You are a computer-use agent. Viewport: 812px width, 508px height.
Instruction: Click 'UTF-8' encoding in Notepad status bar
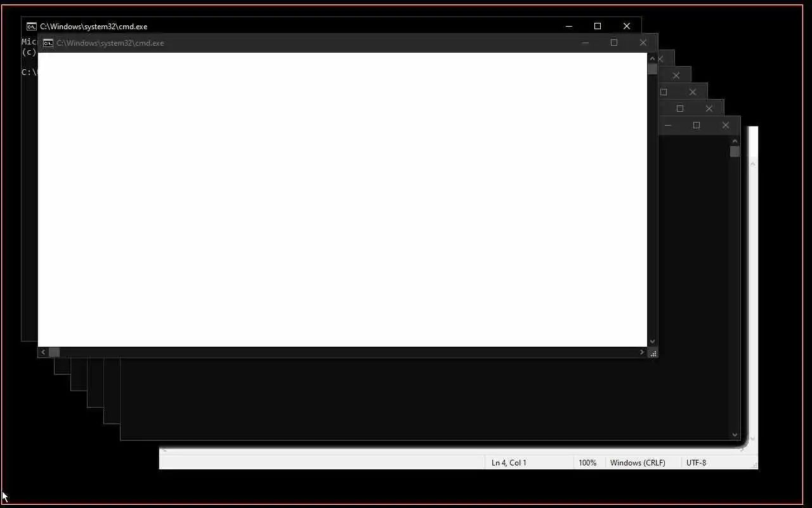[x=696, y=463]
